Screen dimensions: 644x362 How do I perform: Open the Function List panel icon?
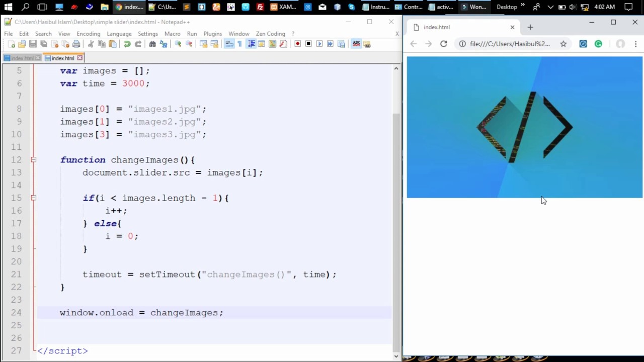click(283, 44)
